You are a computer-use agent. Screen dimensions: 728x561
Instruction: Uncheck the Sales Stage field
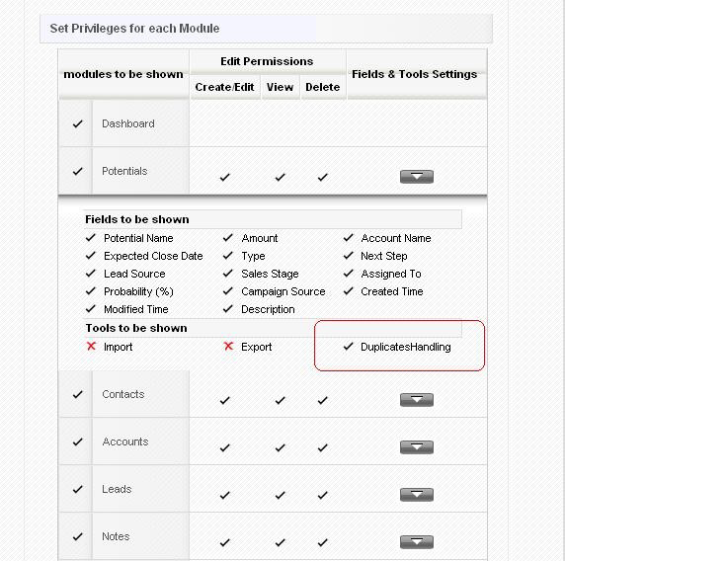[x=228, y=274]
